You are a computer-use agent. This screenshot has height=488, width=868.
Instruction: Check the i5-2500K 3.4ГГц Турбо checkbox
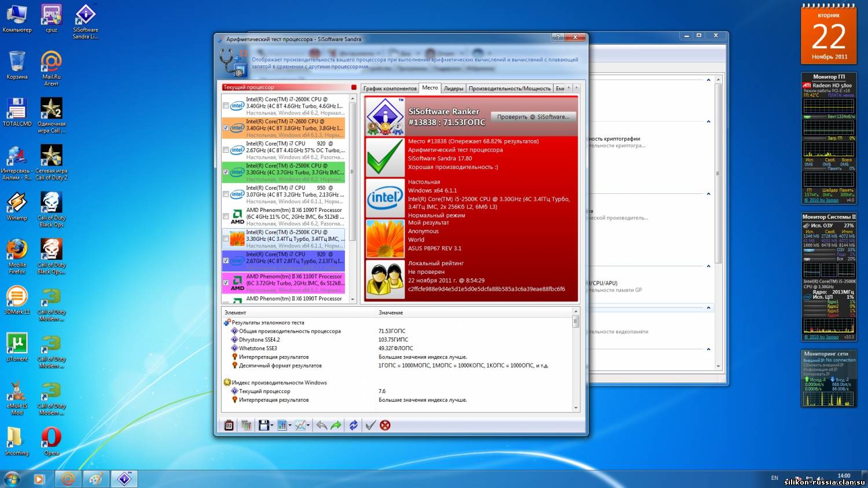pyautogui.click(x=226, y=239)
